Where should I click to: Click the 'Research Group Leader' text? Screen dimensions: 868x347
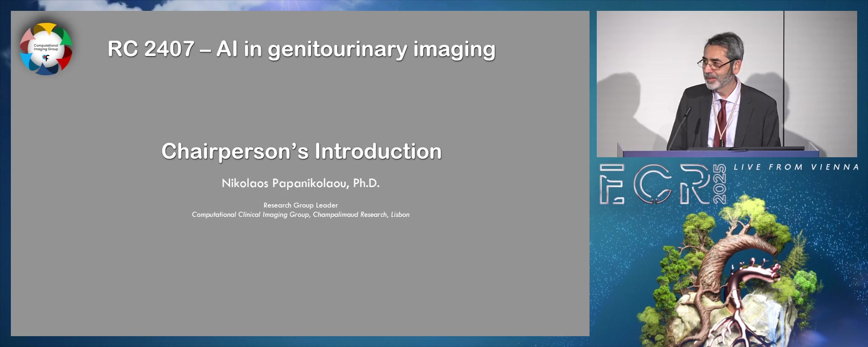[x=301, y=205]
